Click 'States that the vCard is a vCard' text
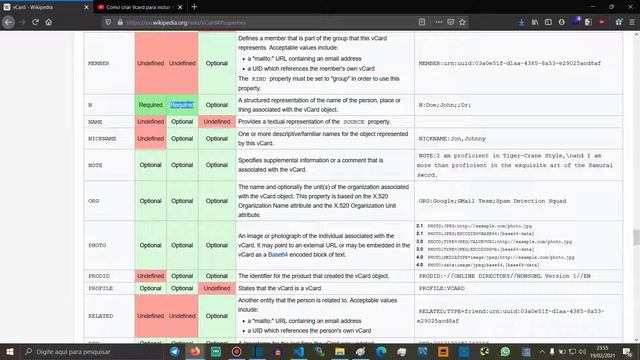This screenshot has width=640, height=360. pyautogui.click(x=280, y=288)
